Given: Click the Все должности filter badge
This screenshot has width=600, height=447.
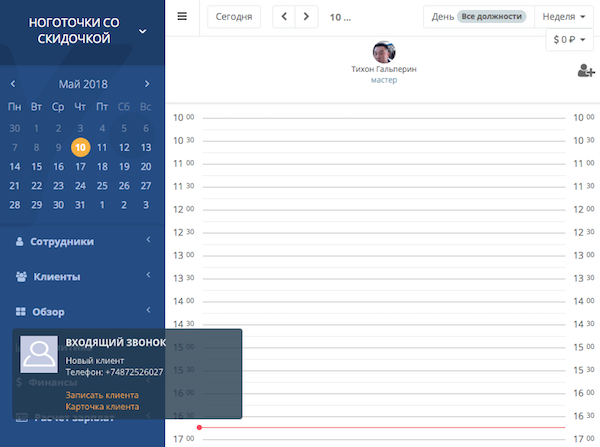Looking at the screenshot, I should (490, 17).
